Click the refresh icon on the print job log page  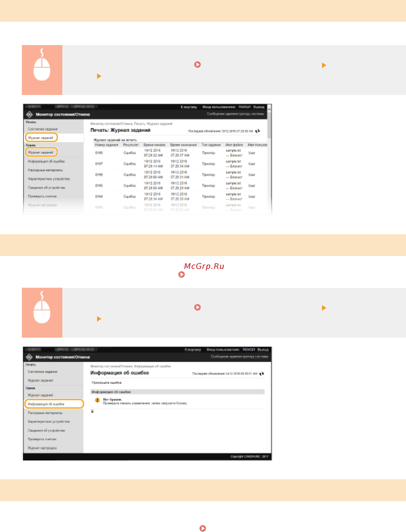pos(257,131)
